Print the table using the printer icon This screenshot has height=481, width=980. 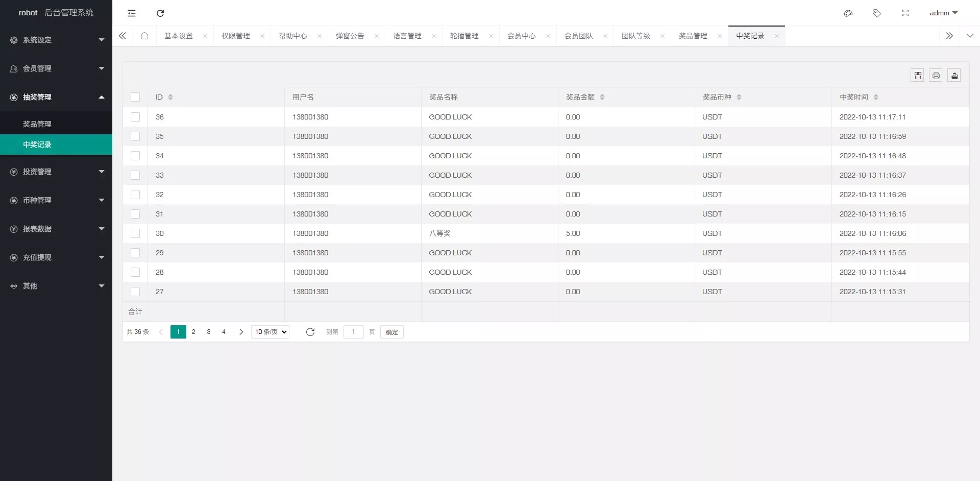click(x=936, y=76)
